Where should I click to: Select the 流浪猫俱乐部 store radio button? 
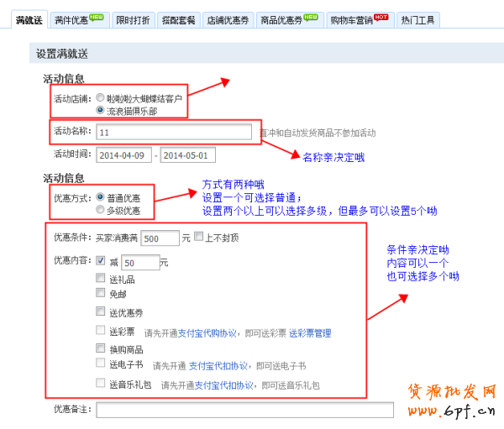tap(100, 110)
